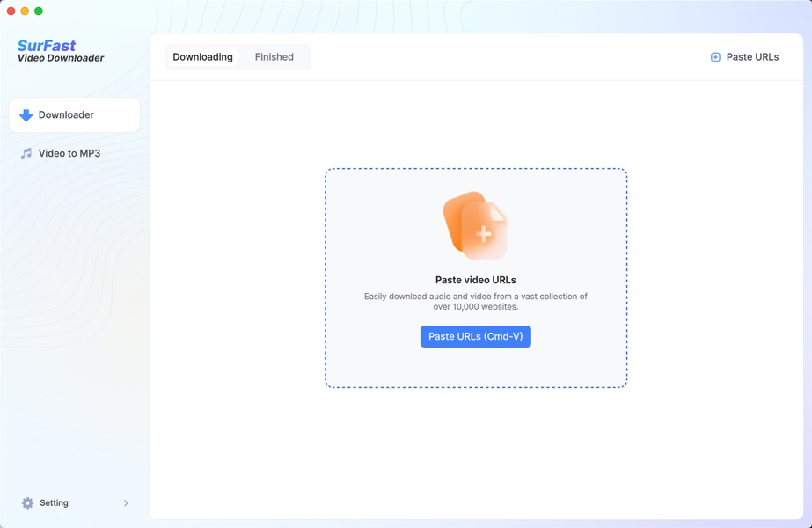Click Paste URLs text in top right
Viewport: 812px width, 528px height.
pos(752,57)
